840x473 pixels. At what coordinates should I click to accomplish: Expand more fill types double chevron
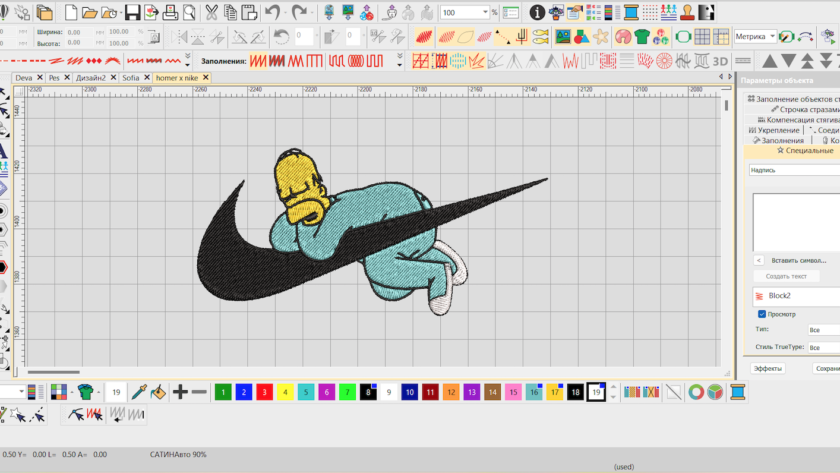[x=400, y=60]
